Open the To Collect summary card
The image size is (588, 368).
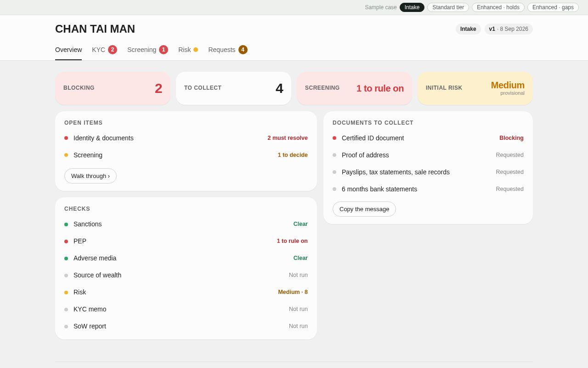click(x=233, y=88)
